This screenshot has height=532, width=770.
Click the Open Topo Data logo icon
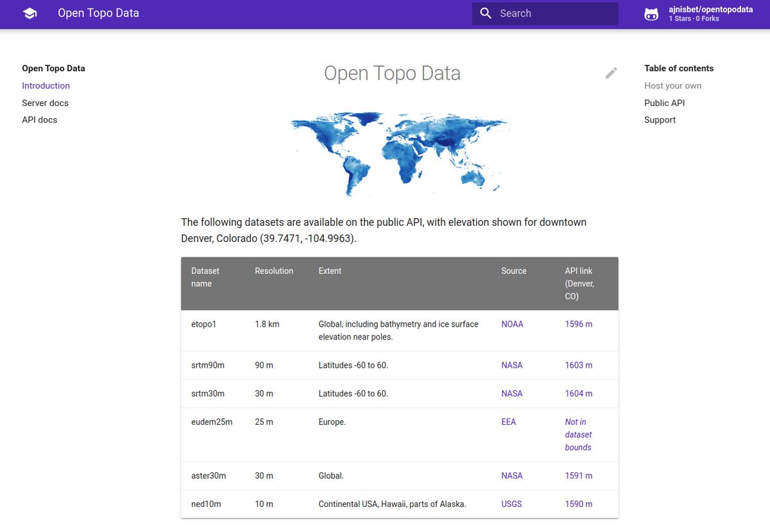pos(30,13)
